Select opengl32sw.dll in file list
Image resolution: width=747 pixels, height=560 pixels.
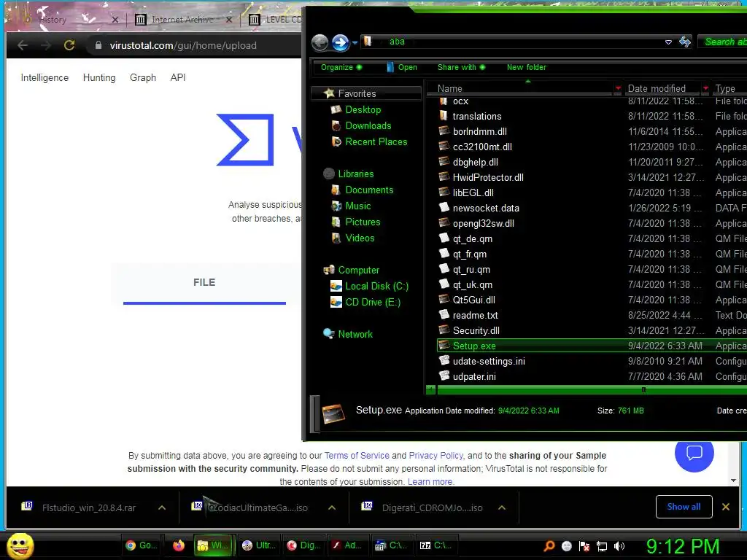click(483, 223)
